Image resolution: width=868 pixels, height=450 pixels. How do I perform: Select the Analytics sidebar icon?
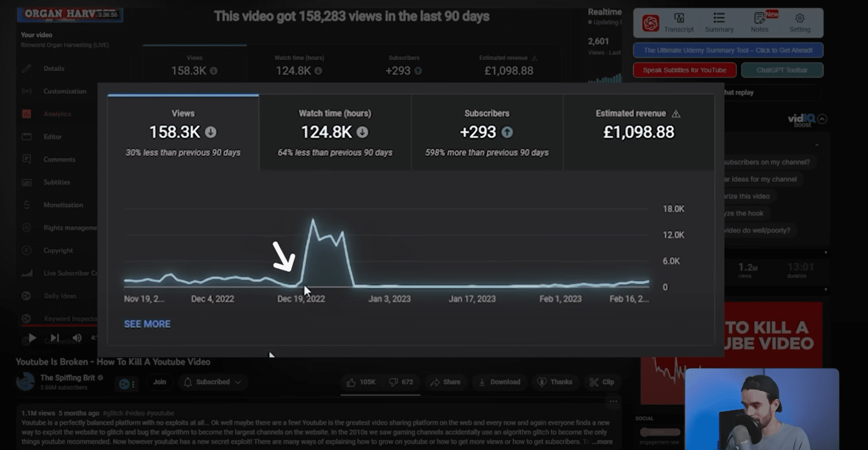click(x=27, y=114)
